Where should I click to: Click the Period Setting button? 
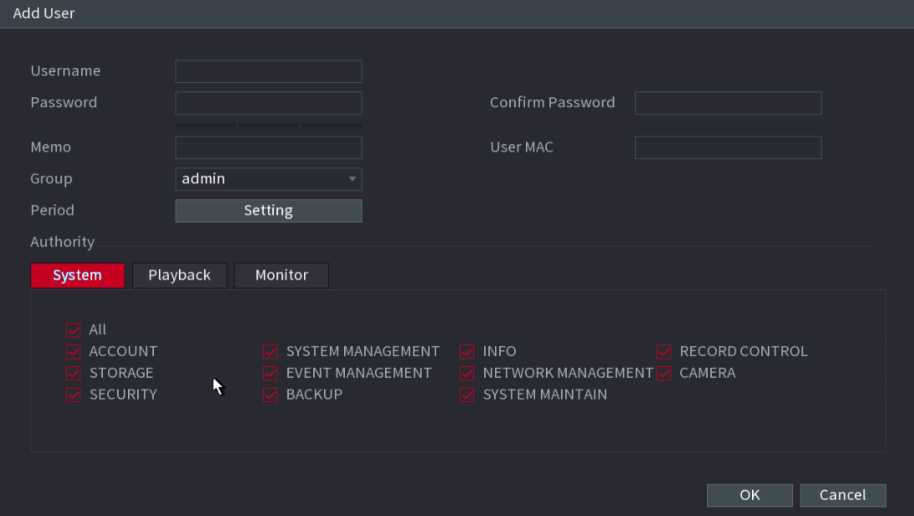(268, 211)
